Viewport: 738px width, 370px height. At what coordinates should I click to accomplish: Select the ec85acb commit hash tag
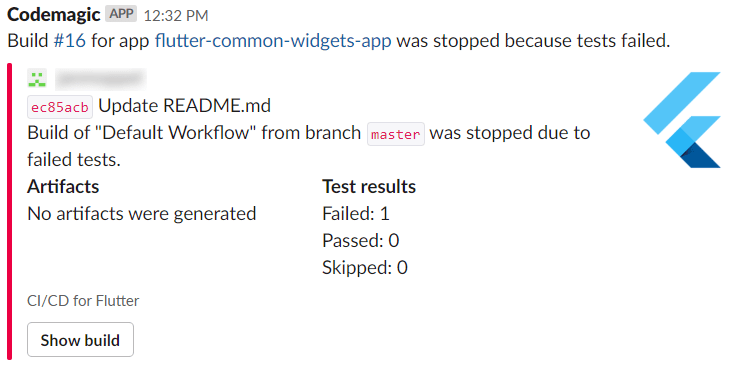pos(60,107)
